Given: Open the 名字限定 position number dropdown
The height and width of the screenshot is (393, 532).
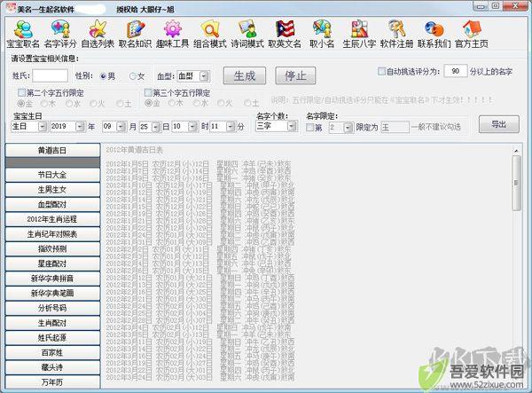Looking at the screenshot, I should click(x=348, y=128).
